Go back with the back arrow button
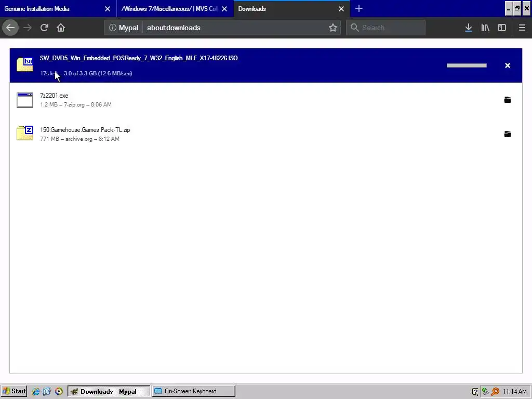This screenshot has width=532, height=399. point(10,28)
